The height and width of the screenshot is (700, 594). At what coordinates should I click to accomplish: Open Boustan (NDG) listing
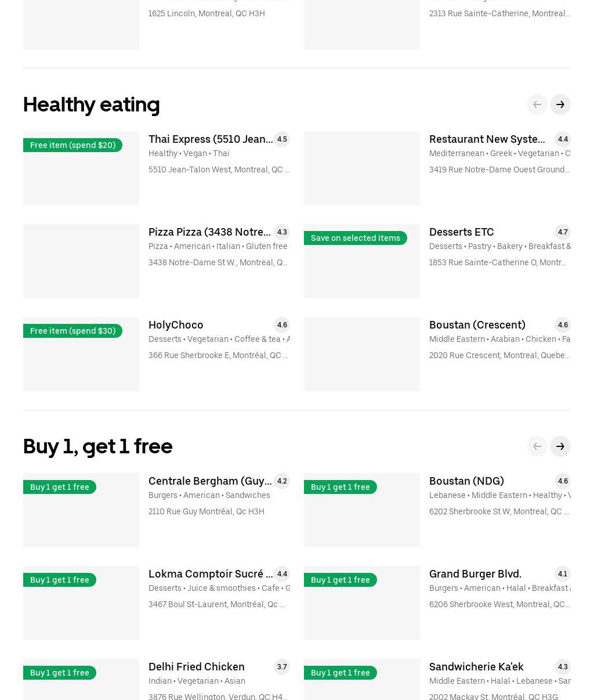pyautogui.click(x=466, y=481)
